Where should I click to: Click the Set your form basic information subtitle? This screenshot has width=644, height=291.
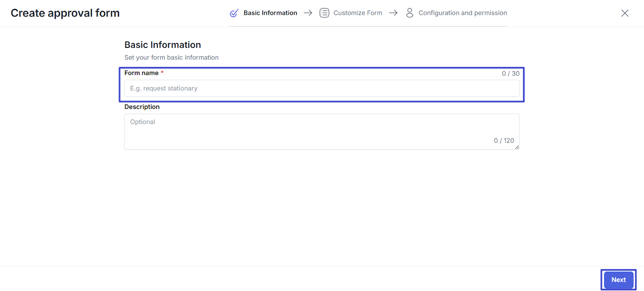click(x=171, y=57)
